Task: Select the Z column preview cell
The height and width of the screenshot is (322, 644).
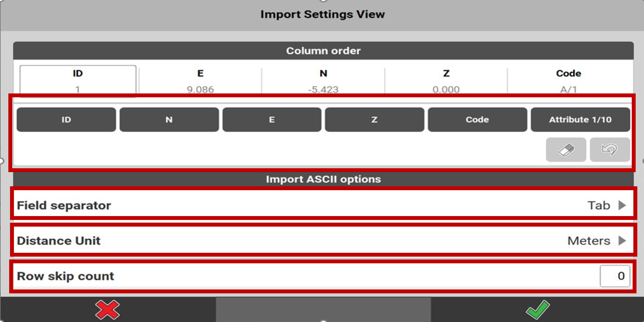Action: pyautogui.click(x=446, y=81)
